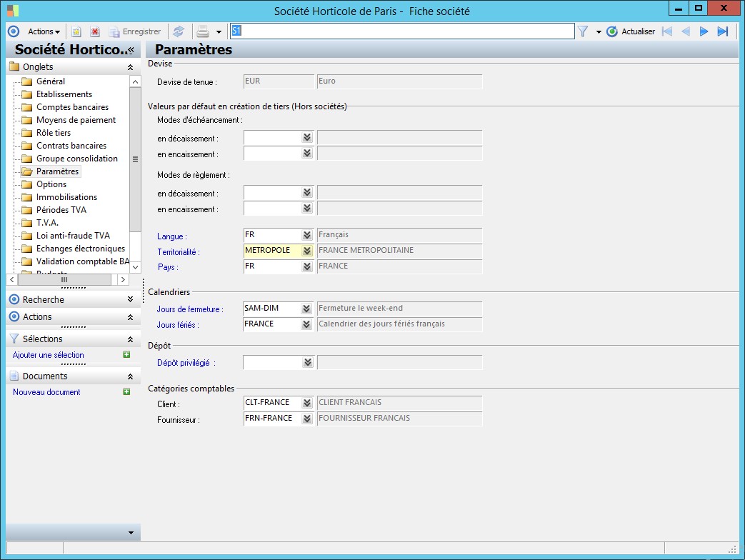The height and width of the screenshot is (560, 745).
Task: Go to first record arrow
Action: (x=667, y=32)
